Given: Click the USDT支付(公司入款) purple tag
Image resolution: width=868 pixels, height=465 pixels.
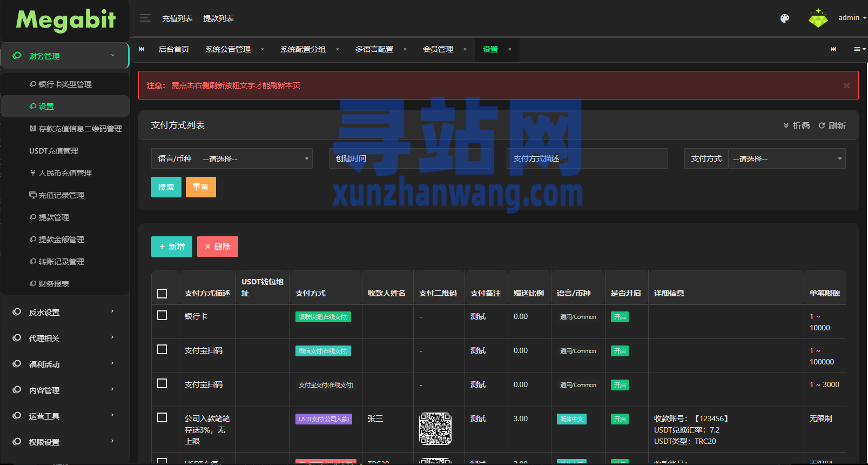Looking at the screenshot, I should tap(324, 419).
